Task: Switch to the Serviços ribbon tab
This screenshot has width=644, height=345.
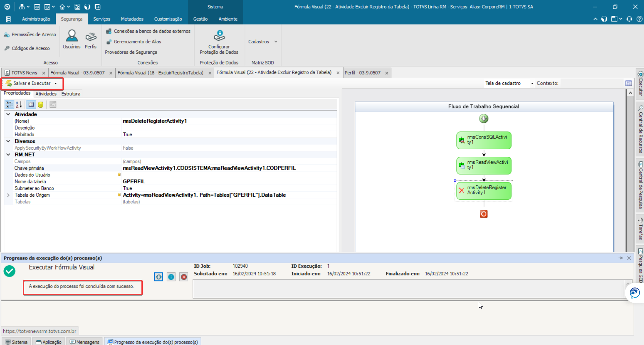Action: coord(102,19)
